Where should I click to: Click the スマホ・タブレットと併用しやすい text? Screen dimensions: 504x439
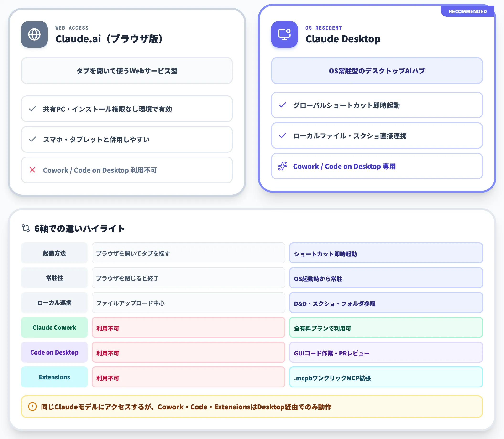pyautogui.click(x=96, y=140)
